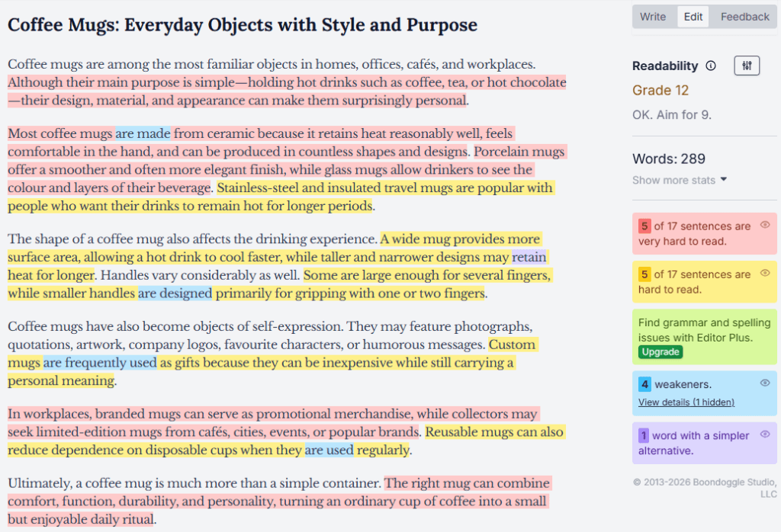Click the article title heading
The width and height of the screenshot is (781, 532).
pyautogui.click(x=243, y=25)
